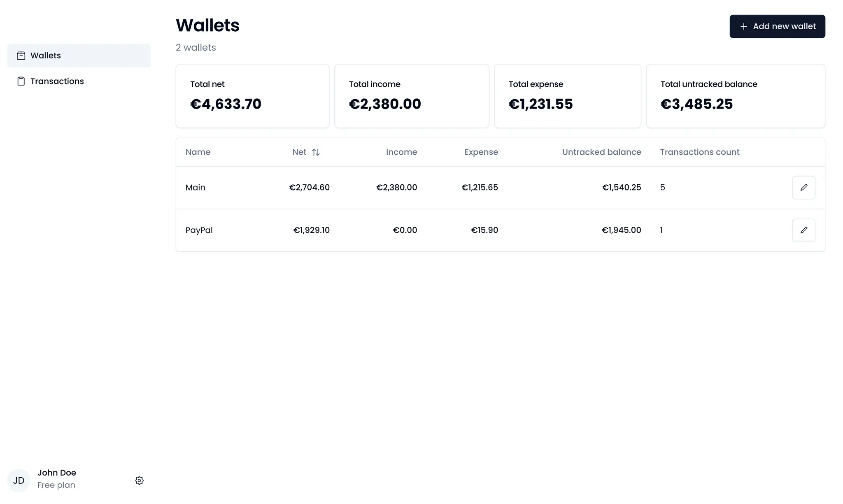This screenshot has height=504, width=843.
Task: Select the Main wallet row name
Action: (x=196, y=188)
